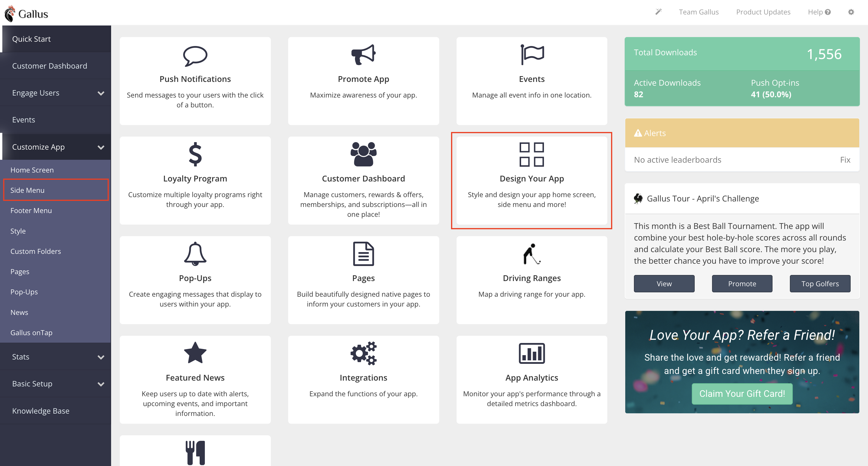868x466 pixels.
Task: Click the Pop-Ups bell icon
Action: click(x=195, y=254)
